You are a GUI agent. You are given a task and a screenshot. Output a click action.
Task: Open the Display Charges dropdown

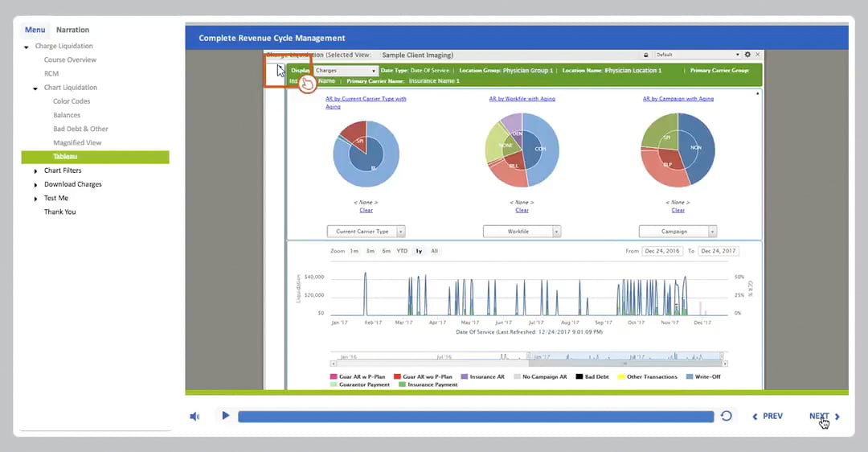[x=346, y=71]
